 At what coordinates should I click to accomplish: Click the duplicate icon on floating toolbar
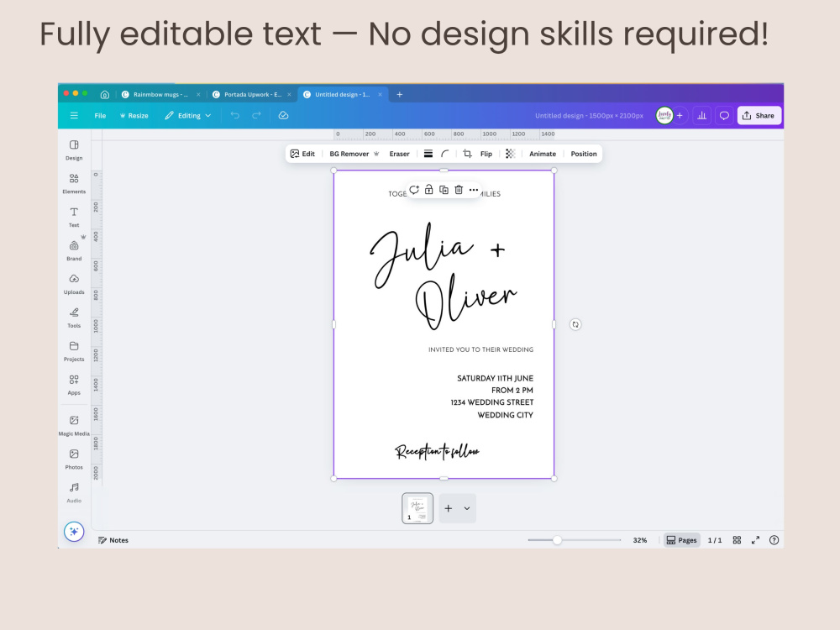(x=444, y=190)
